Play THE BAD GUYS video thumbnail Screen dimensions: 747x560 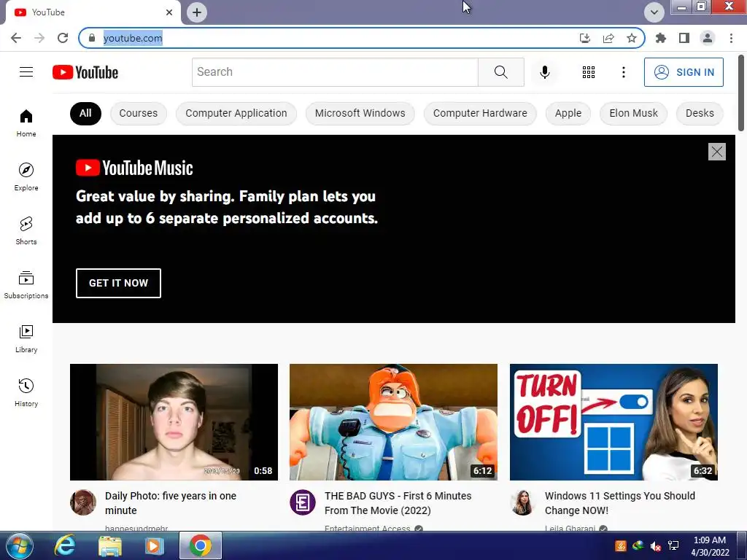click(393, 422)
